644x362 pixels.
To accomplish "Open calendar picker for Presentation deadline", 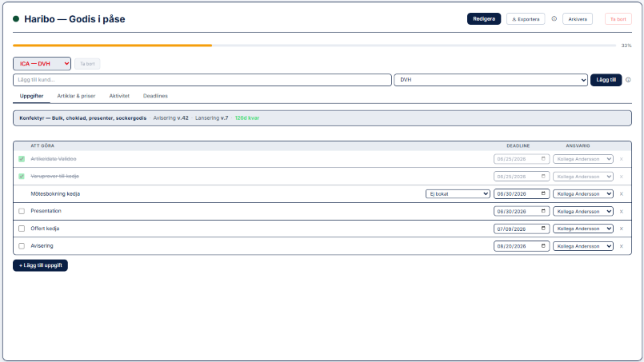I will pos(543,212).
